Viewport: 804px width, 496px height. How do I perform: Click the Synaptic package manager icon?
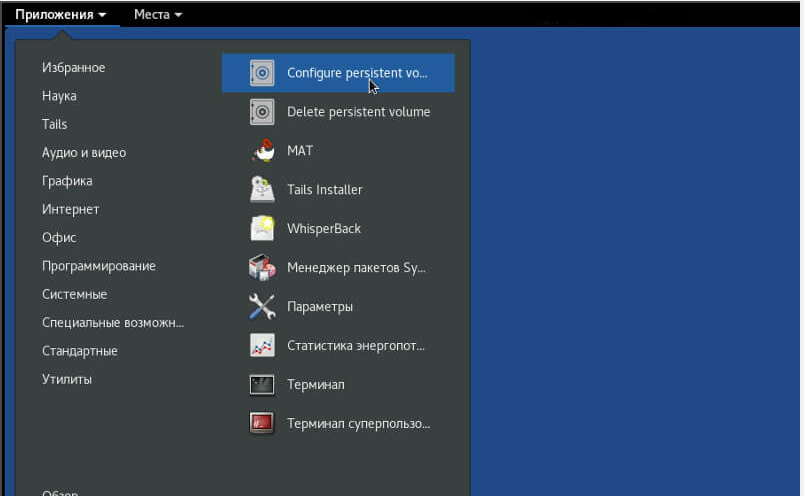click(x=262, y=268)
